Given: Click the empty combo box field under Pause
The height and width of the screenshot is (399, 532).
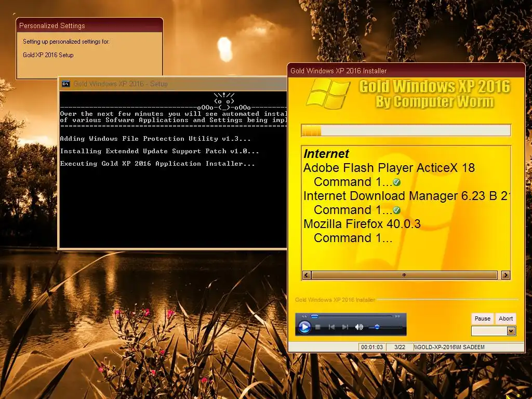Looking at the screenshot, I should [489, 331].
